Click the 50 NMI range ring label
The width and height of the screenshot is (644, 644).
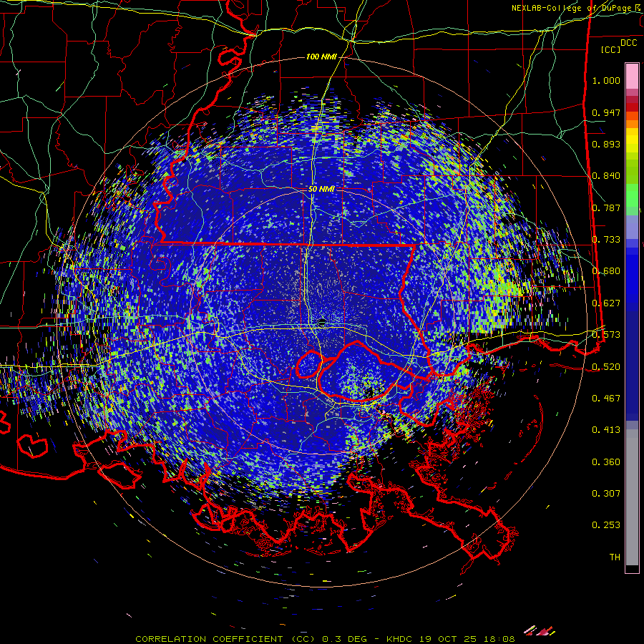[x=321, y=189]
